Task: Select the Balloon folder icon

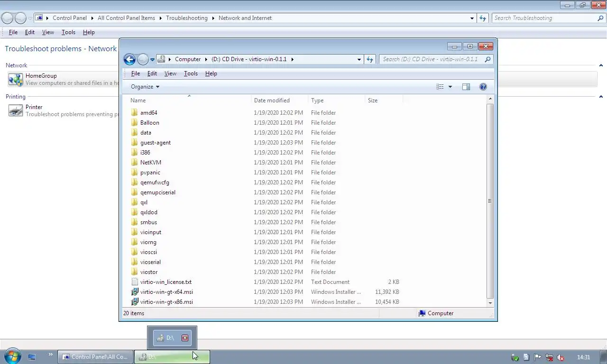Action: click(x=135, y=123)
